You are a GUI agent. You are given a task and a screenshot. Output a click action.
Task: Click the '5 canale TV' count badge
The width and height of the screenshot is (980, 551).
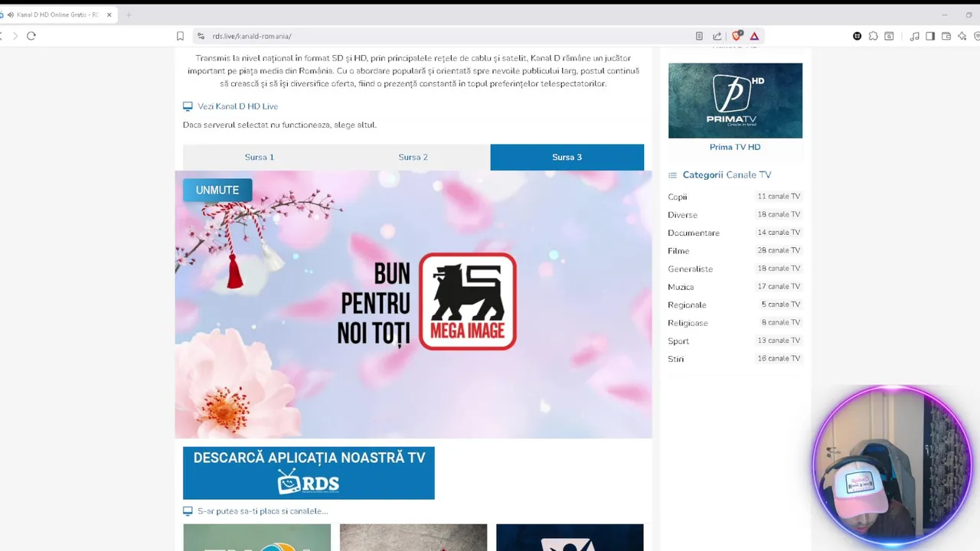[780, 305]
